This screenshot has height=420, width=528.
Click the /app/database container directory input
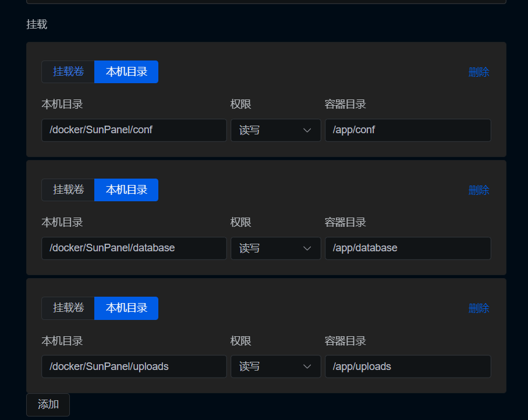click(x=407, y=248)
